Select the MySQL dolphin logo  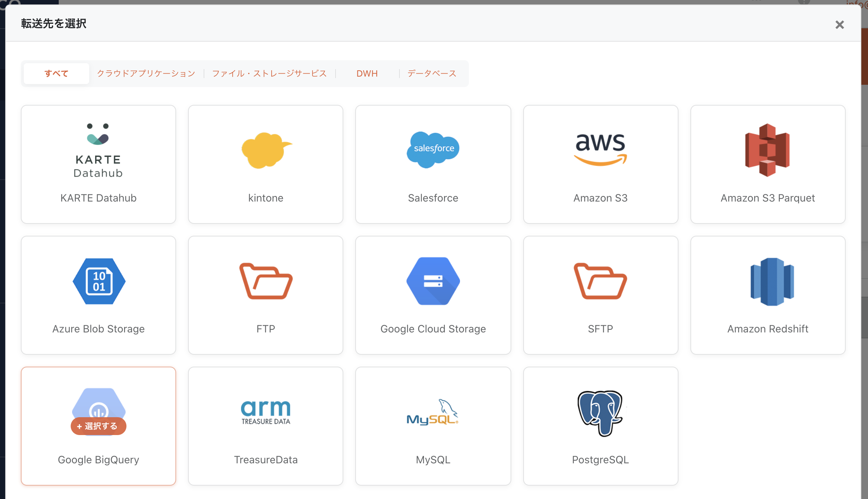(433, 412)
